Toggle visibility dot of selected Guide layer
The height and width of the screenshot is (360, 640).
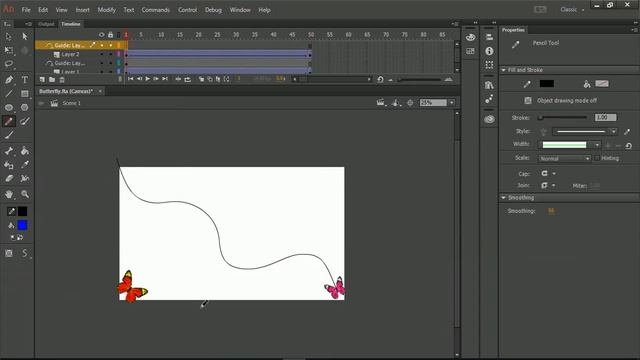[x=102, y=45]
